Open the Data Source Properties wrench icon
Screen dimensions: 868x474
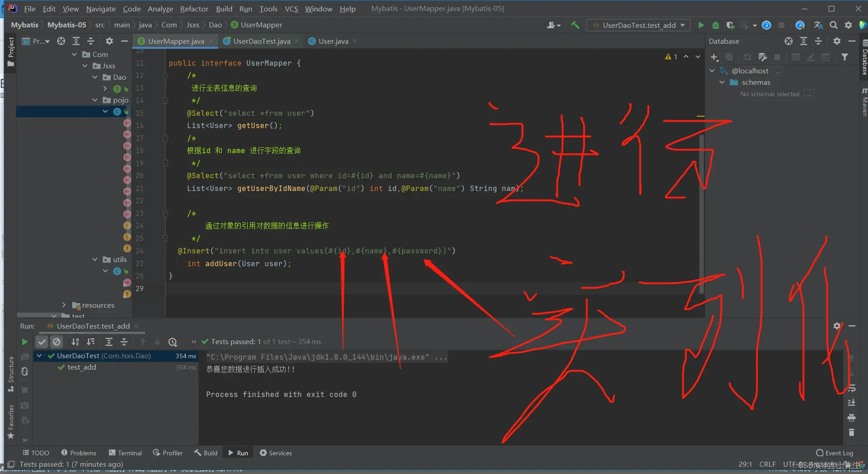763,57
